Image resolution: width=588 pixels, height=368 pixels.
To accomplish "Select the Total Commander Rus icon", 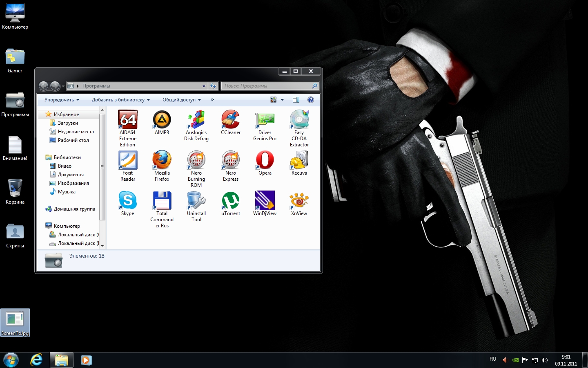I will (162, 209).
